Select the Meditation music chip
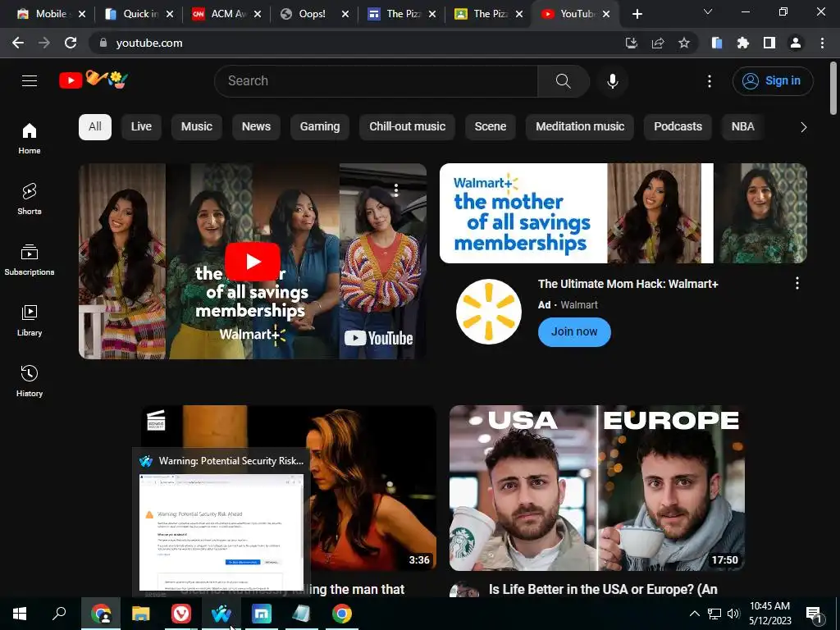840x630 pixels. pyautogui.click(x=580, y=127)
